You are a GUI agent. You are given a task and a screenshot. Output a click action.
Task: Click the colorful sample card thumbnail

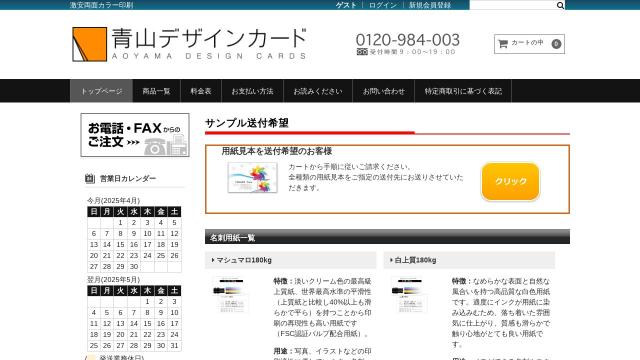252,178
